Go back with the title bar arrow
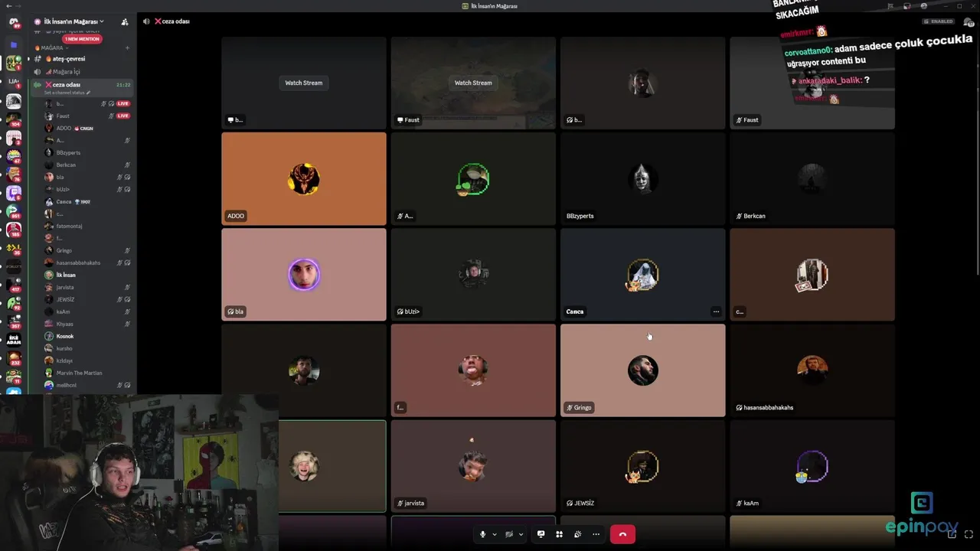Image resolution: width=980 pixels, height=551 pixels. (8, 6)
